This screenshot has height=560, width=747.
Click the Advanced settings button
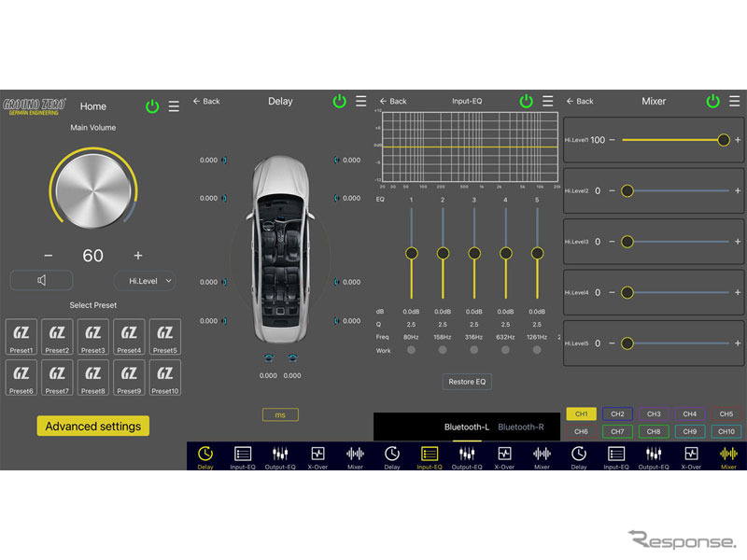(92, 426)
